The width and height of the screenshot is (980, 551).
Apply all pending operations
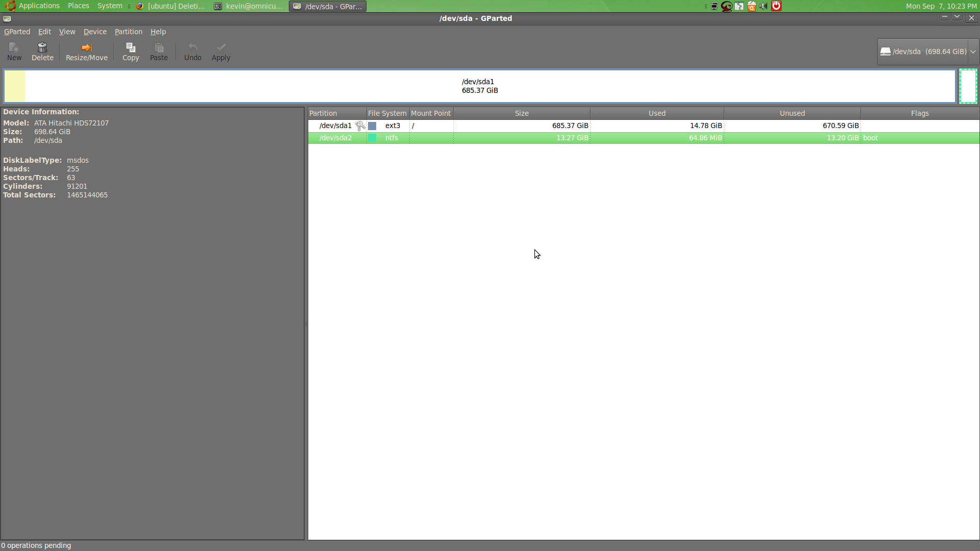point(220,51)
